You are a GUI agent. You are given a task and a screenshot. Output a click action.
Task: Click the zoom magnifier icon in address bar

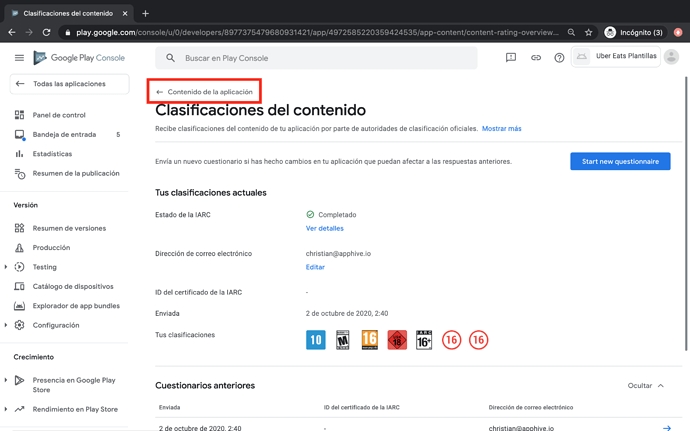coord(571,32)
